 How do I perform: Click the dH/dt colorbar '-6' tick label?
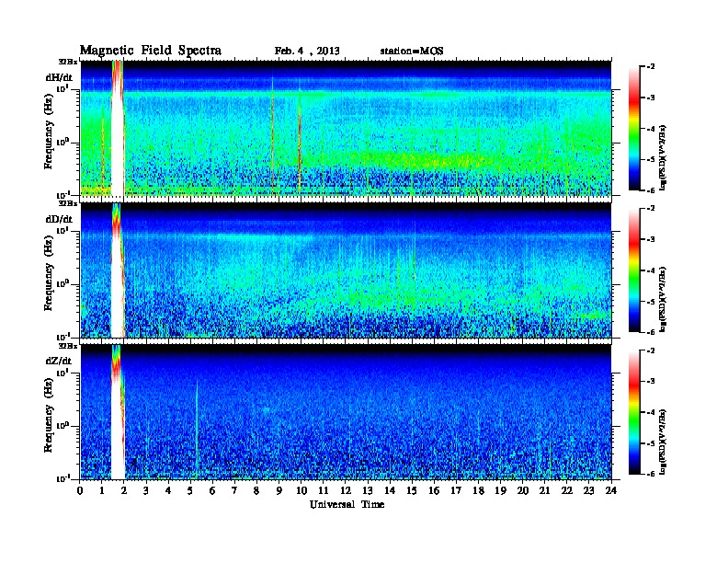point(651,190)
